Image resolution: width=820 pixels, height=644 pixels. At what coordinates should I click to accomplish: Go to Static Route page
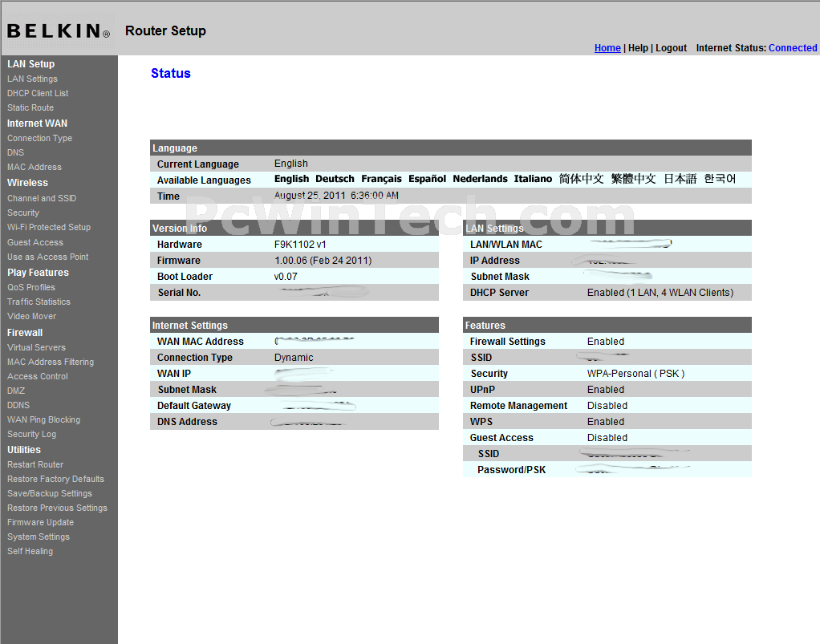click(30, 107)
